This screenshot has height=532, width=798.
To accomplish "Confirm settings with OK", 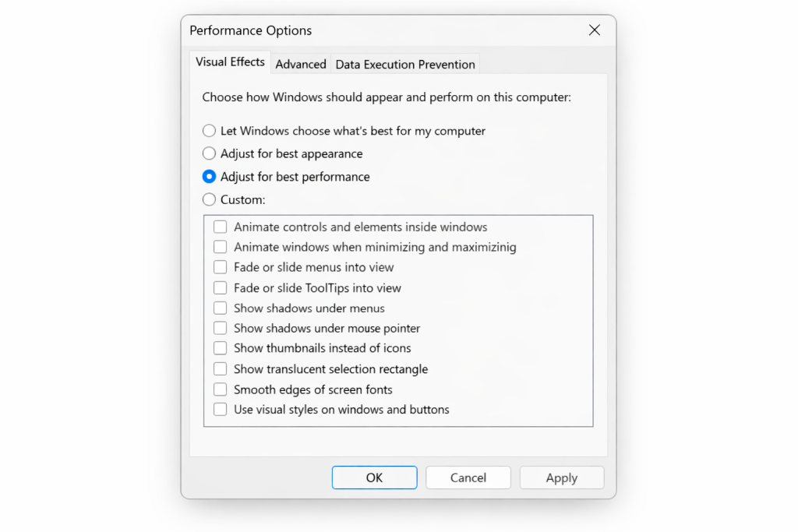I will [374, 477].
